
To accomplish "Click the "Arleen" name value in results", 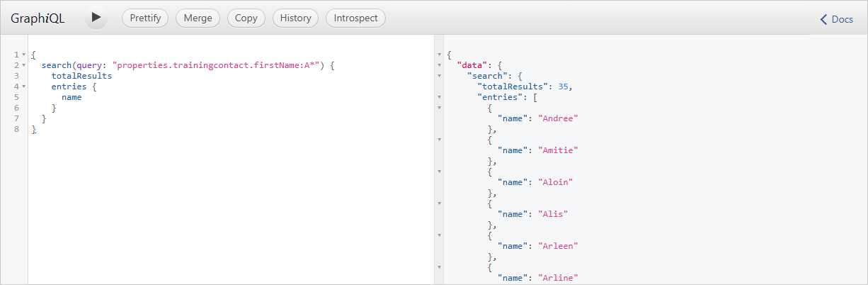I will [x=559, y=246].
